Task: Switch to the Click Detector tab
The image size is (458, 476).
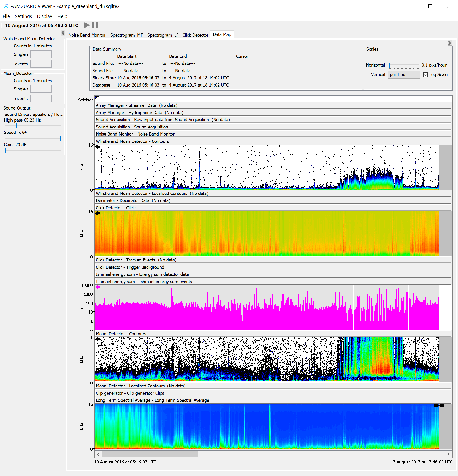Action: point(195,35)
